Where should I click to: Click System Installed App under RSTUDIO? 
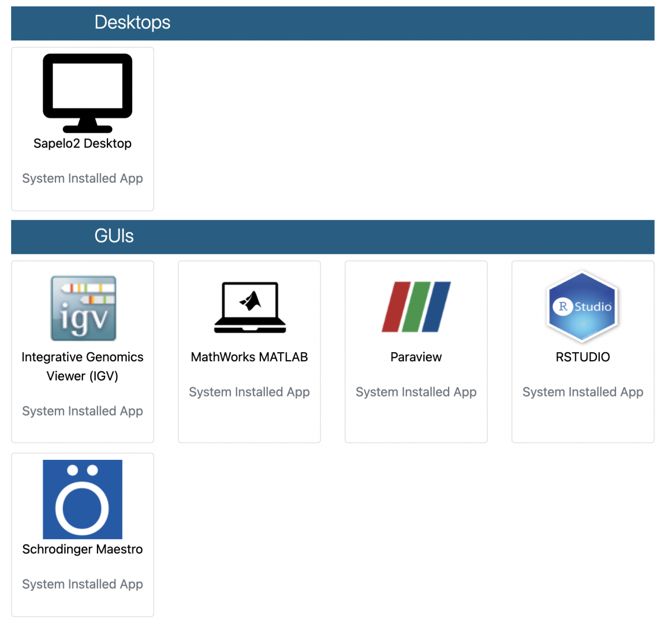pos(582,392)
